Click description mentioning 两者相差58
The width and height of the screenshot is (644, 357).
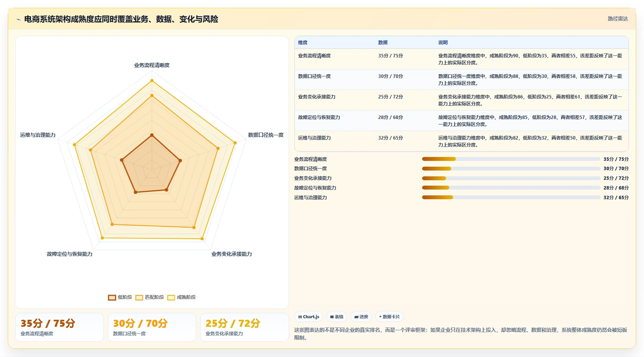tap(530, 80)
